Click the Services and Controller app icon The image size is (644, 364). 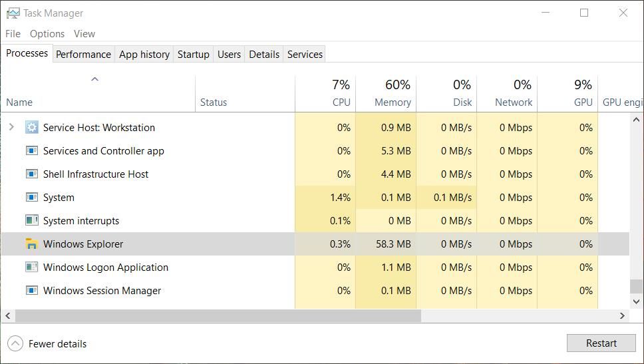(x=31, y=150)
